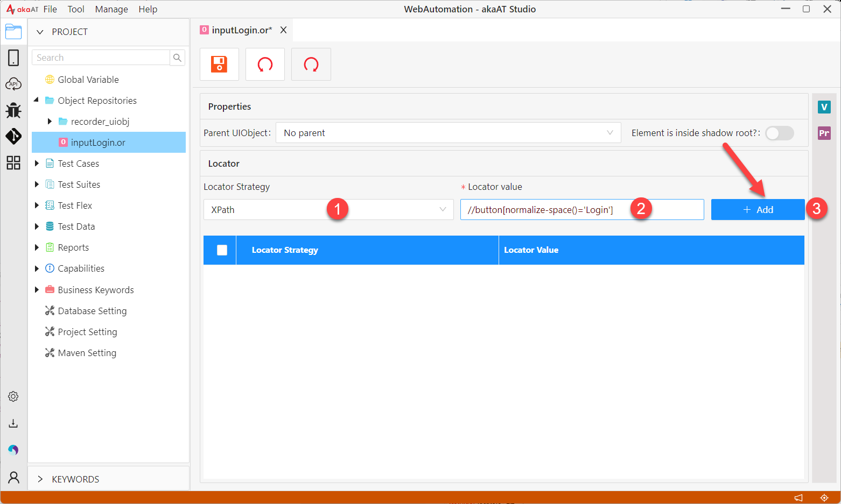The width and height of the screenshot is (841, 504).
Task: Check the select-all locator checkbox
Action: coord(222,250)
